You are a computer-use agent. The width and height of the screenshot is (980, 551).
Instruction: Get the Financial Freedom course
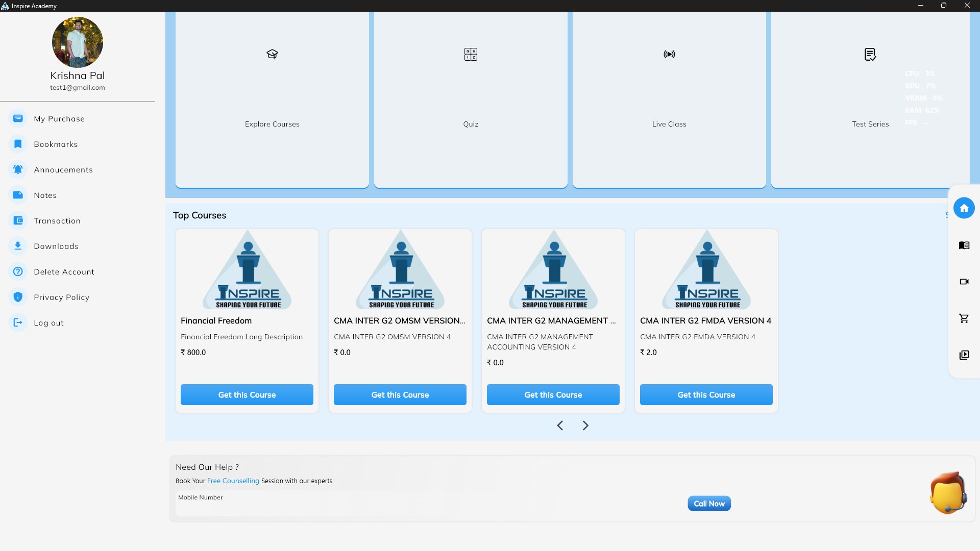click(x=247, y=395)
